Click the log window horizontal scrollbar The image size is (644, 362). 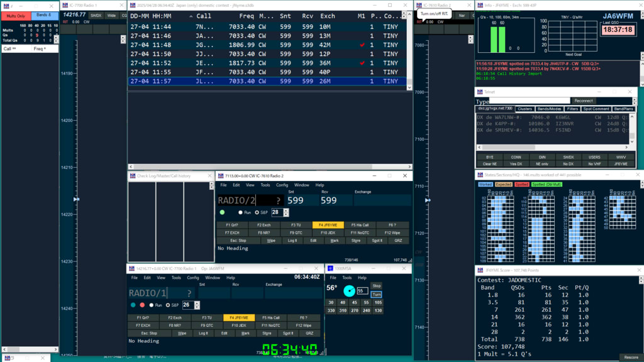pos(270,167)
